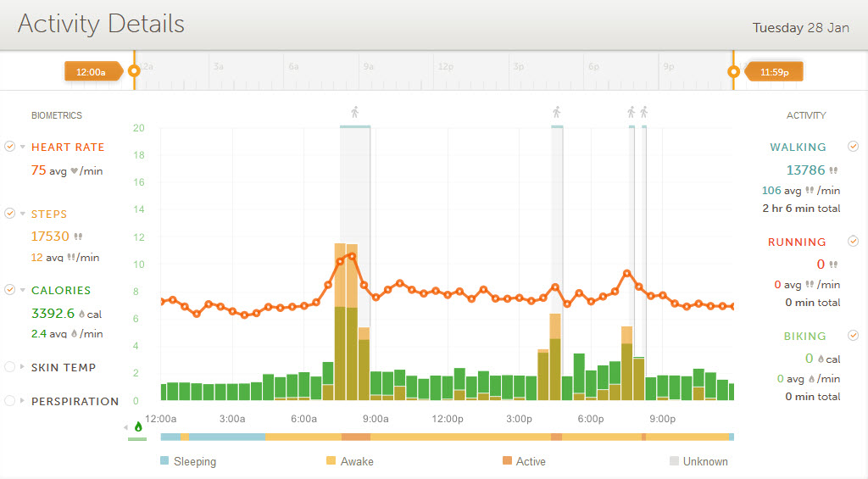Toggle the Biking activity checkbox

(x=854, y=336)
